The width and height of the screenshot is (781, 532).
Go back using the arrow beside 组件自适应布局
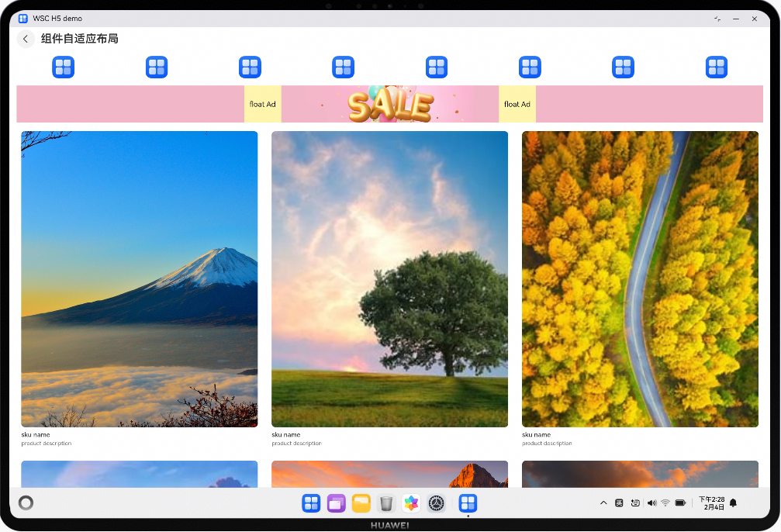26,39
